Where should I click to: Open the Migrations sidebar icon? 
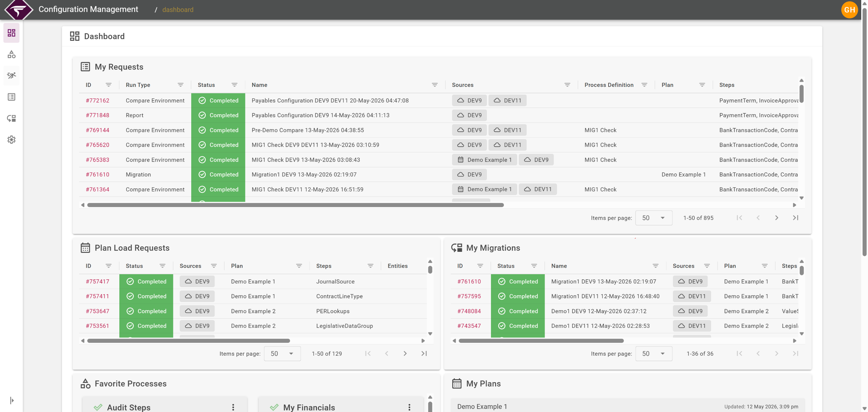tap(12, 118)
